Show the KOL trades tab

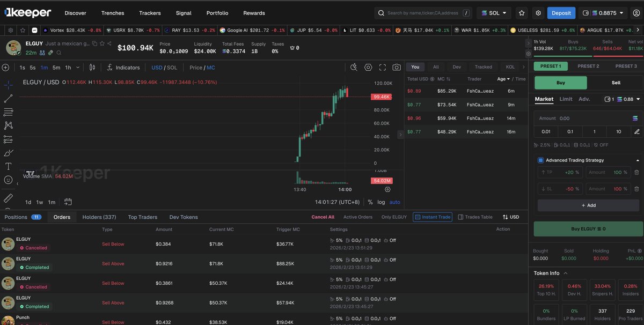coord(510,67)
